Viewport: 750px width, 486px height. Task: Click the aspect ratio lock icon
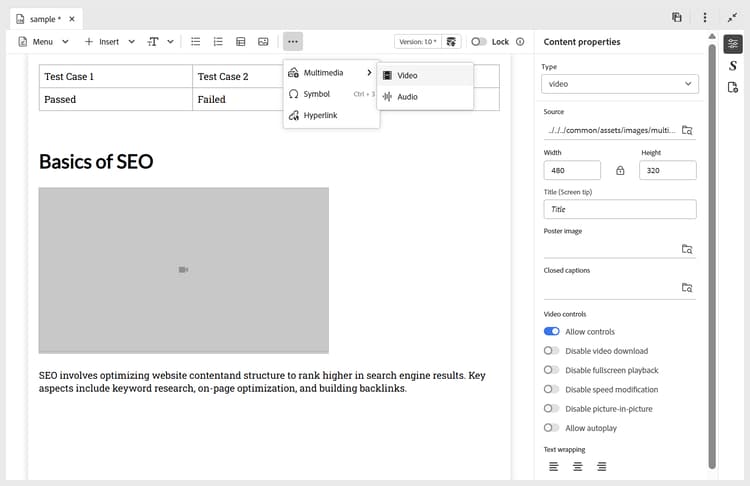620,171
